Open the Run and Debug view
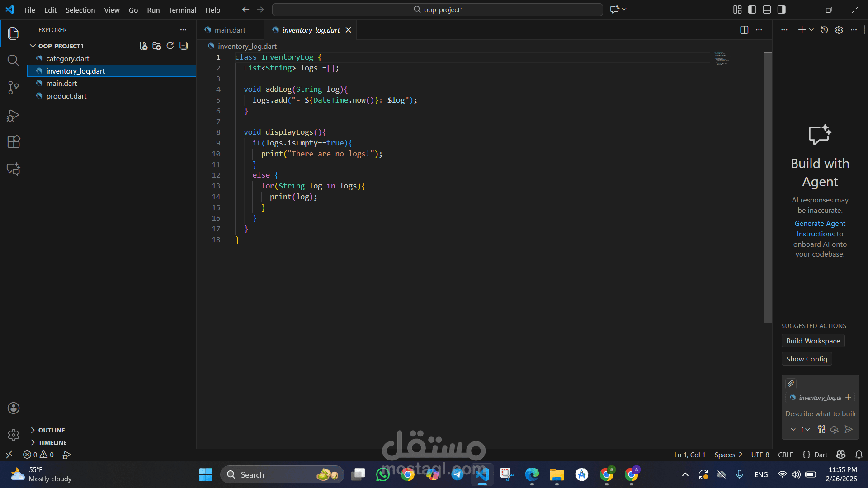868x488 pixels. tap(13, 116)
